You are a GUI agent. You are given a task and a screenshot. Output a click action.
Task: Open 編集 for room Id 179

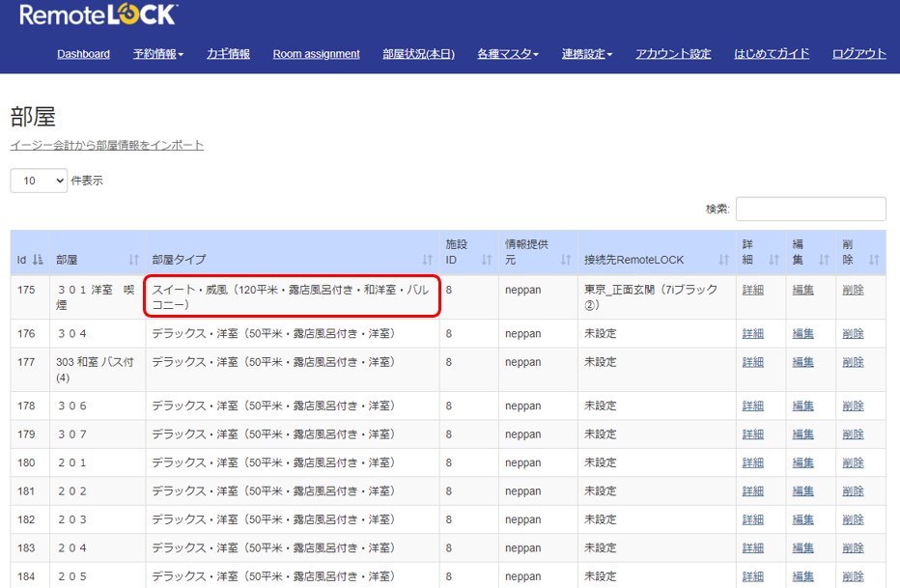tap(803, 434)
